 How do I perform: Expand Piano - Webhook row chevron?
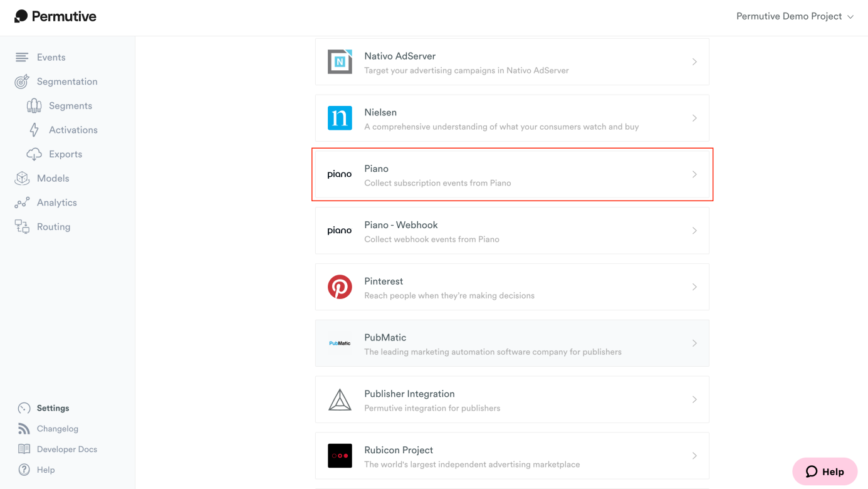[694, 231]
